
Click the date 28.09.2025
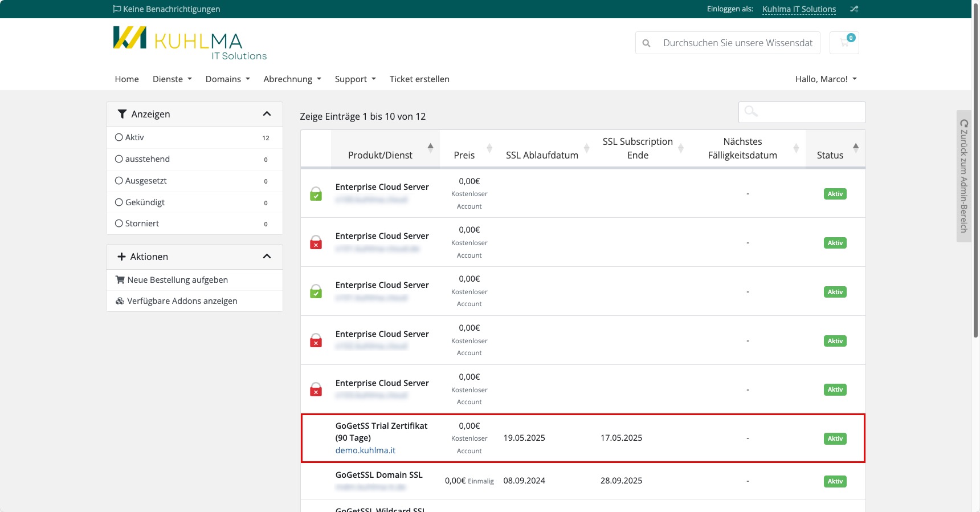point(621,481)
